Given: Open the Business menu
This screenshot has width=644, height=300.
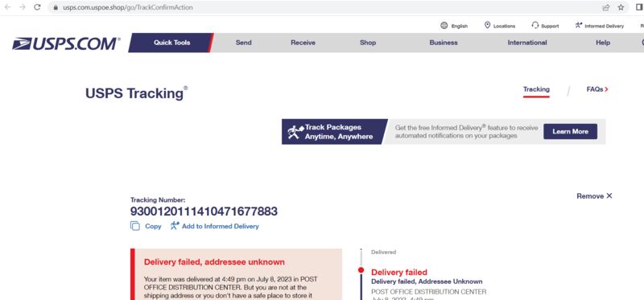Looking at the screenshot, I should point(444,43).
